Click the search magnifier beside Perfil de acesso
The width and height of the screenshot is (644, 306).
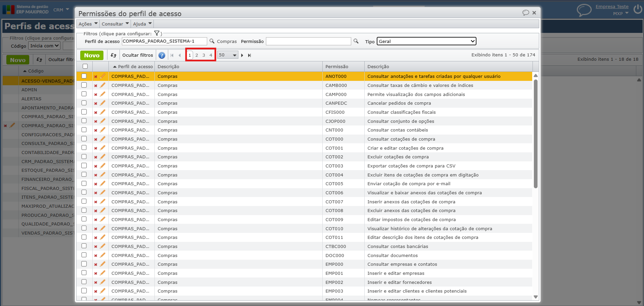pyautogui.click(x=212, y=41)
